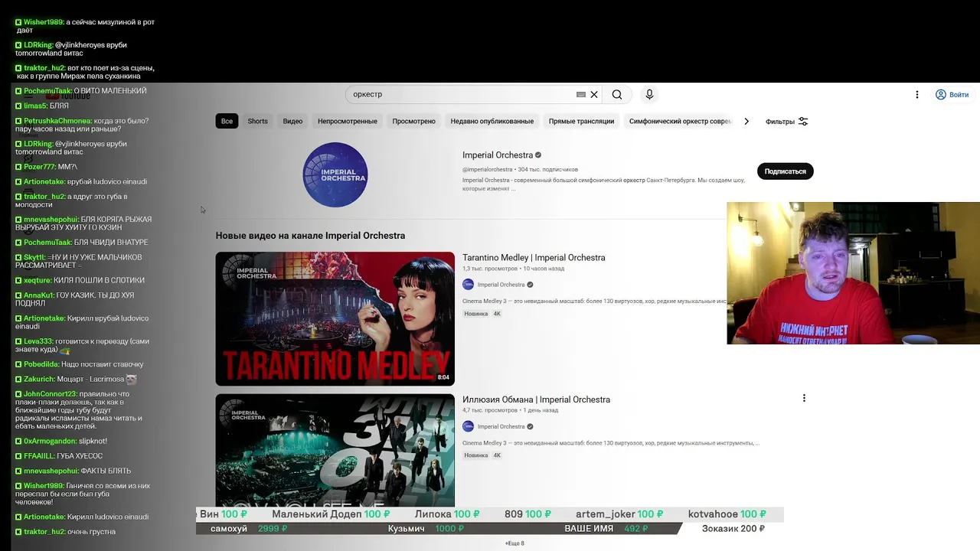Click the verified badge beside Imperial Orchestra title
Image resolution: width=980 pixels, height=551 pixels.
click(x=538, y=155)
